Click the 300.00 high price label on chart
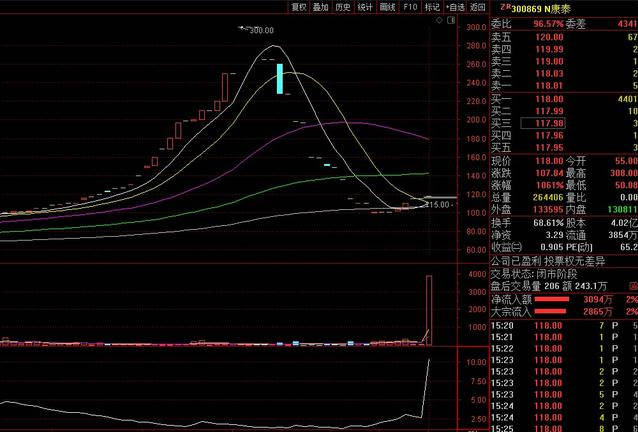Image resolution: width=638 pixels, height=432 pixels. [x=262, y=30]
